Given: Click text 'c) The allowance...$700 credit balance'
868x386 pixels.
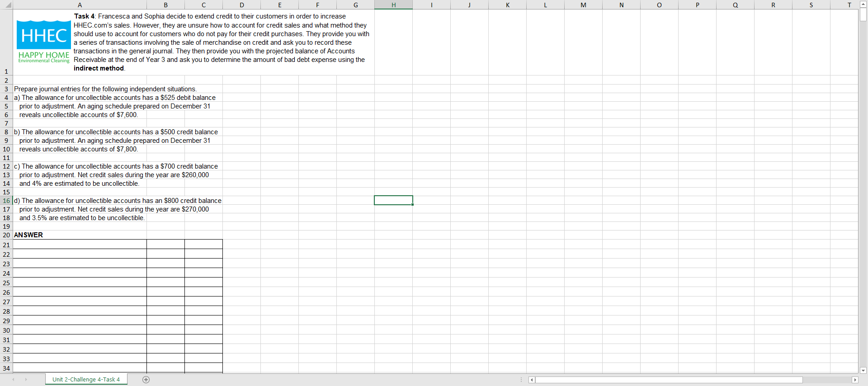Looking at the screenshot, I should pyautogui.click(x=116, y=166).
